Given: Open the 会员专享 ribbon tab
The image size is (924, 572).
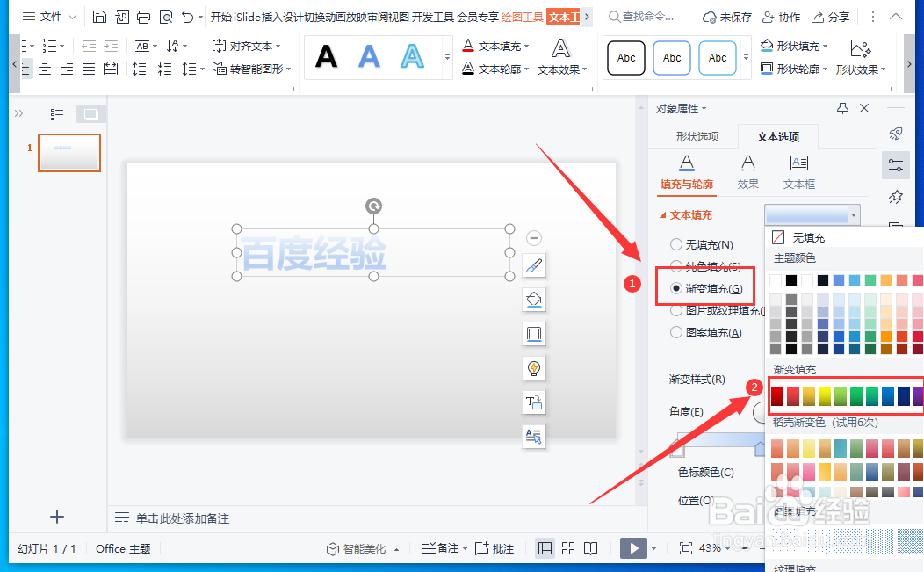Looking at the screenshot, I should [478, 17].
